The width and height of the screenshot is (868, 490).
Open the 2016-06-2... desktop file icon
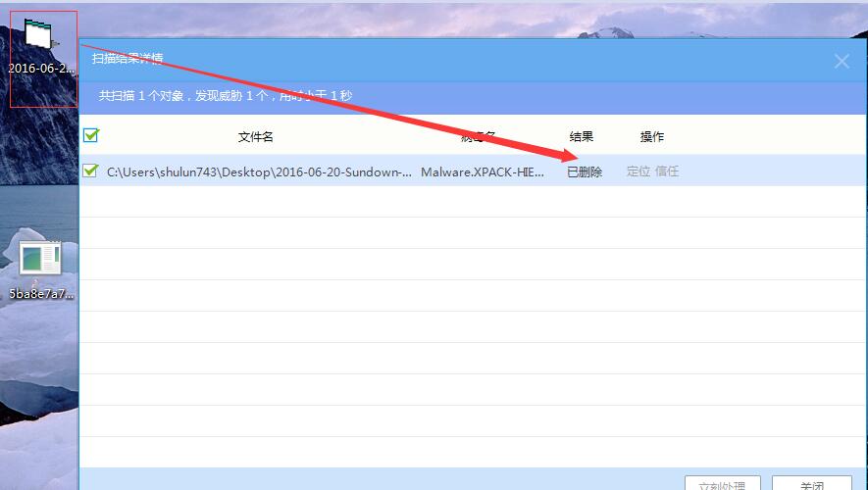[x=41, y=47]
